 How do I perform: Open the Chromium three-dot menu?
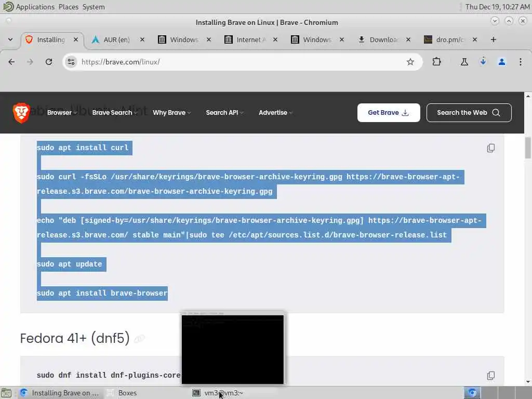[x=520, y=62]
